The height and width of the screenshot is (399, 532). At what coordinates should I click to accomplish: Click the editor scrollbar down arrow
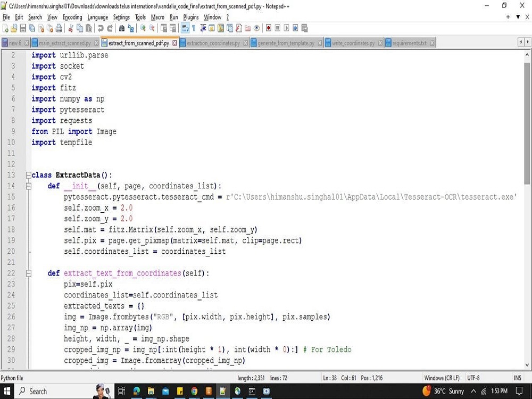point(527,365)
